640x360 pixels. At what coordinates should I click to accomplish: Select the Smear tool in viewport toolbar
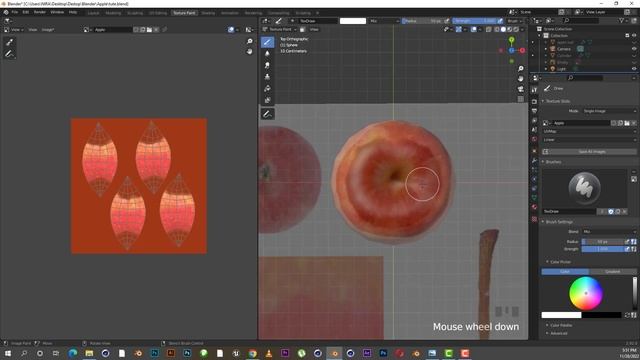(x=267, y=65)
